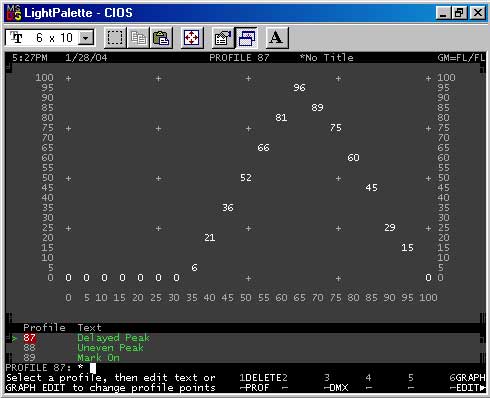The width and height of the screenshot is (490, 398).
Task: Click the Paste clipboard toolbar icon
Action: pyautogui.click(x=161, y=38)
